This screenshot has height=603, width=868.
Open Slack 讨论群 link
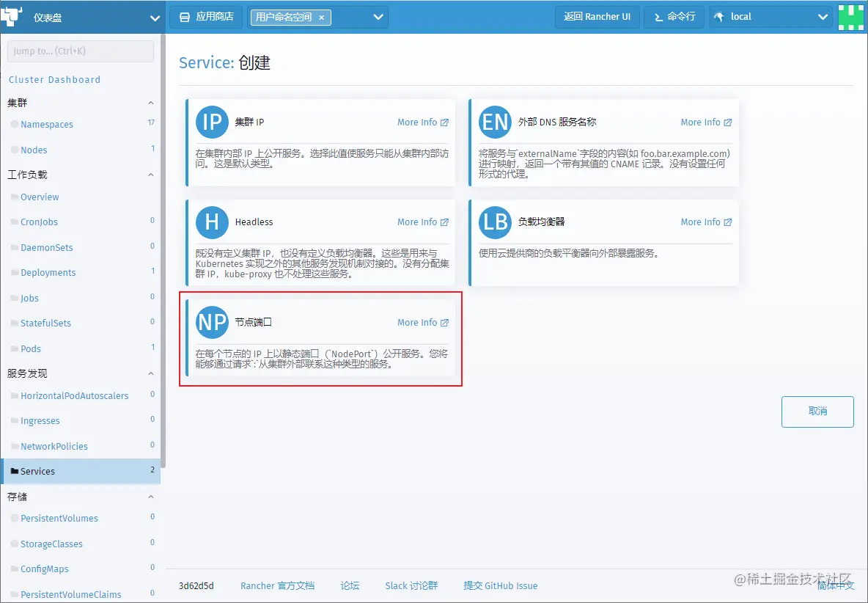[x=411, y=586]
